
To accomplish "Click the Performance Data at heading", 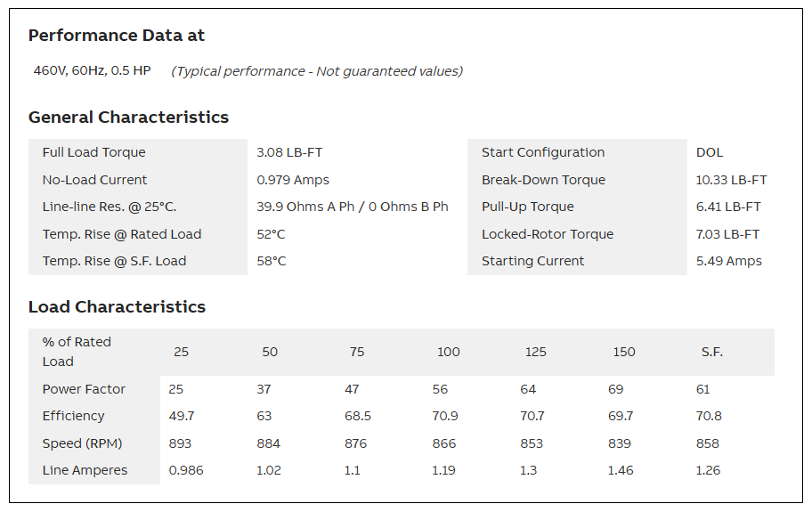I will (x=117, y=36).
